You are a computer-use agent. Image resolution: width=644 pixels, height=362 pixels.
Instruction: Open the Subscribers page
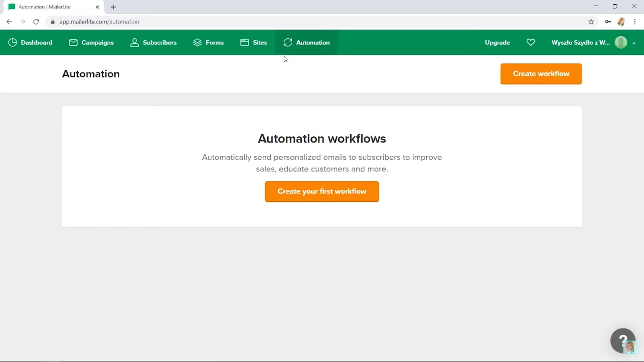click(x=153, y=43)
